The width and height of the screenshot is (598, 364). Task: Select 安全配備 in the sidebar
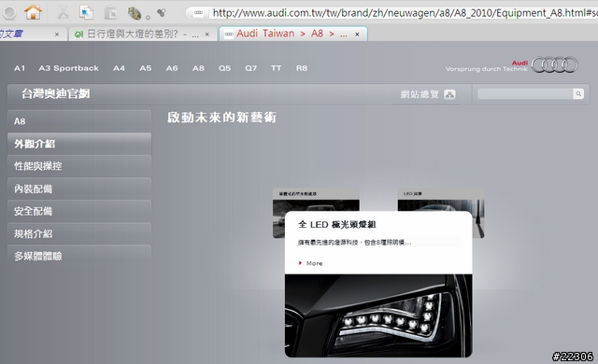(x=79, y=211)
